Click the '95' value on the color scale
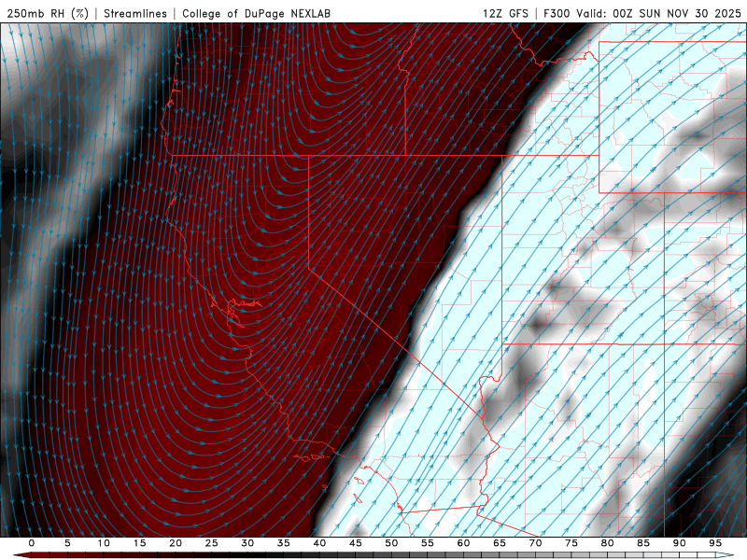The image size is (747, 560). [x=715, y=543]
